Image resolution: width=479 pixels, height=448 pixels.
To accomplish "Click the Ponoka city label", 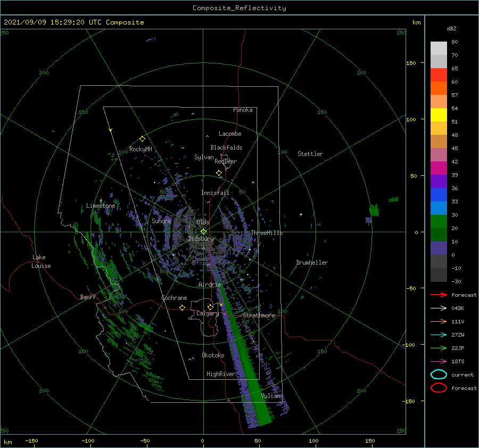I will pyautogui.click(x=243, y=110).
